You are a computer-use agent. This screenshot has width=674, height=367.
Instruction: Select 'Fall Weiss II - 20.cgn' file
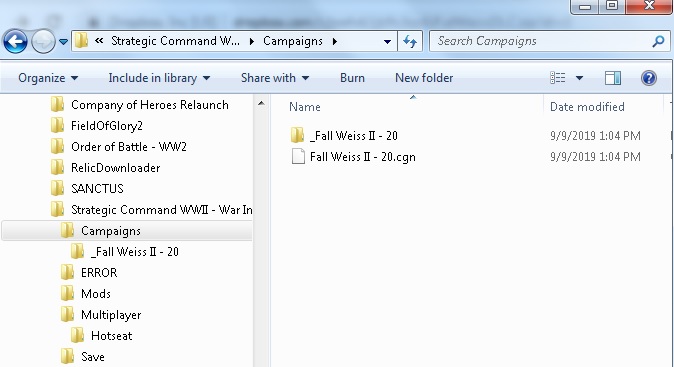click(x=363, y=157)
